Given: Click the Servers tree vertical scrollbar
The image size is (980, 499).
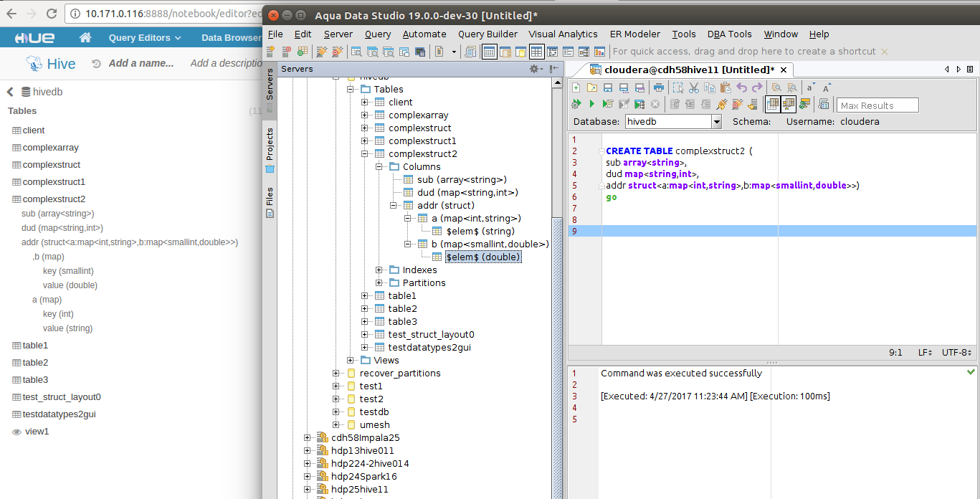Looking at the screenshot, I should click(x=556, y=287).
